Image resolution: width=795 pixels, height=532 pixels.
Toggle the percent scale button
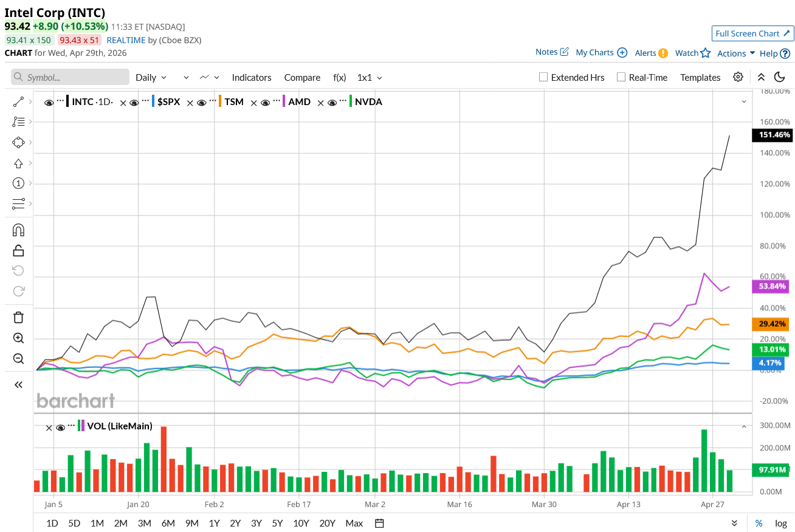759,523
